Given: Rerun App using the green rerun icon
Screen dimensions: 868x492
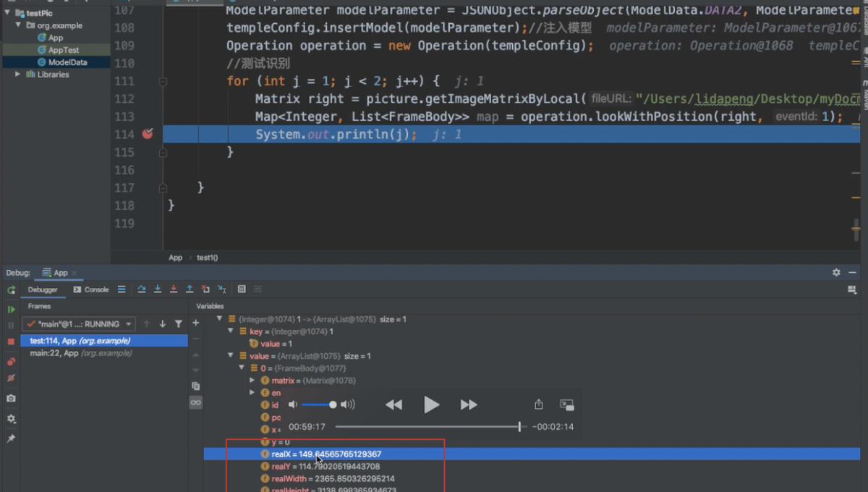Looking at the screenshot, I should pyautogui.click(x=12, y=290).
